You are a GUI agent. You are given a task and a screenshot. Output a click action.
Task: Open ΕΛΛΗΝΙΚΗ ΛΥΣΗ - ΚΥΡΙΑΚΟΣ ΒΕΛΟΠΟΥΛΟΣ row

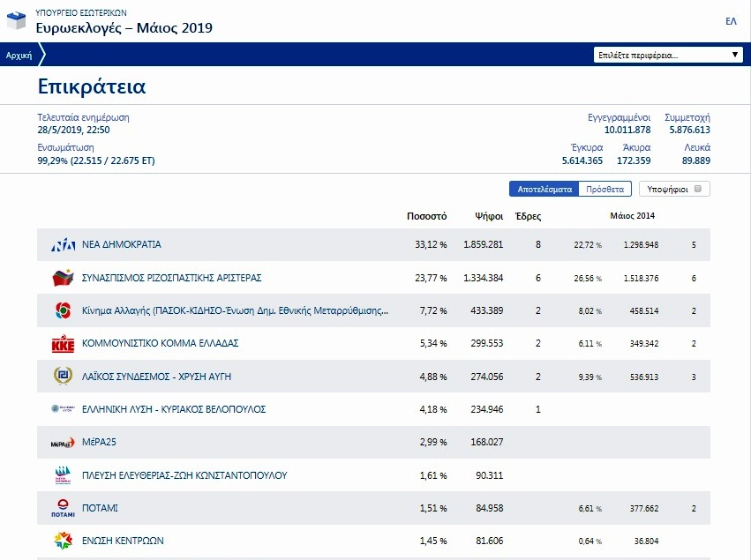174,410
